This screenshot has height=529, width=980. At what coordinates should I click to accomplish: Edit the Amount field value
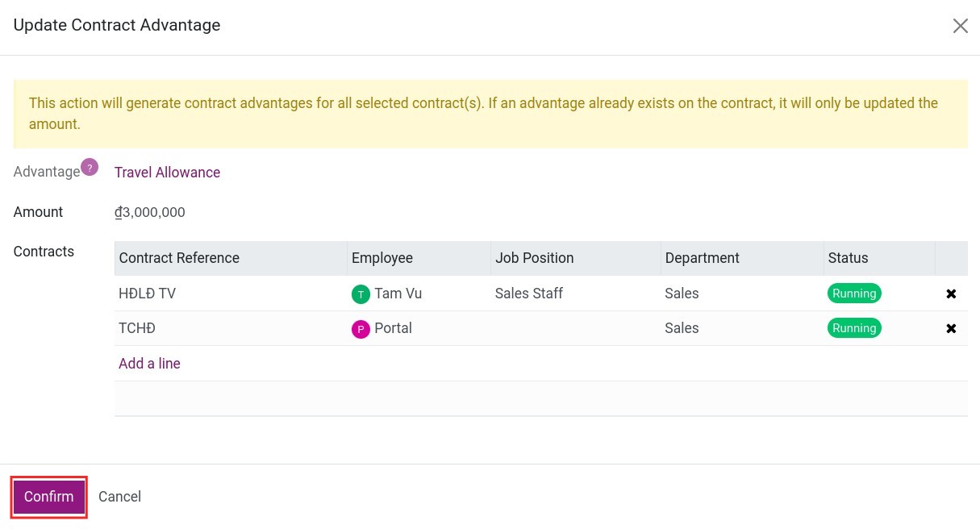pos(150,212)
